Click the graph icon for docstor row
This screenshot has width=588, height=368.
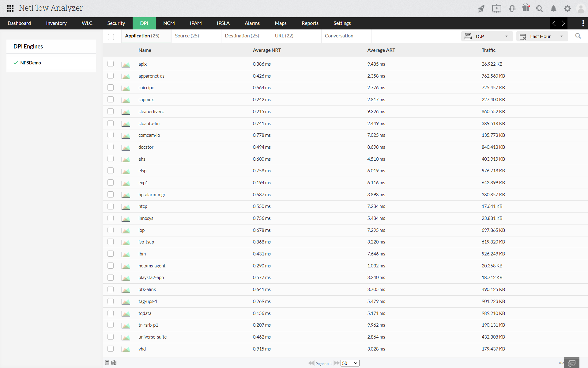coord(126,148)
